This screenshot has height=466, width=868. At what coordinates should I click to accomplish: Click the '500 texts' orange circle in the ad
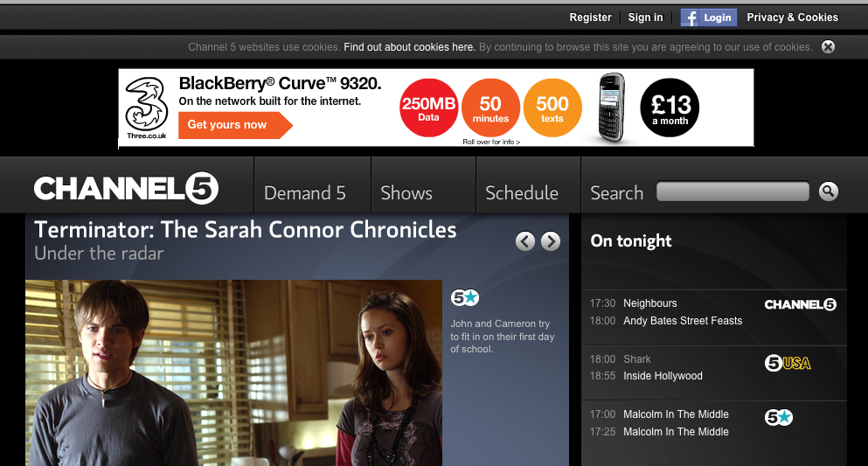552,108
